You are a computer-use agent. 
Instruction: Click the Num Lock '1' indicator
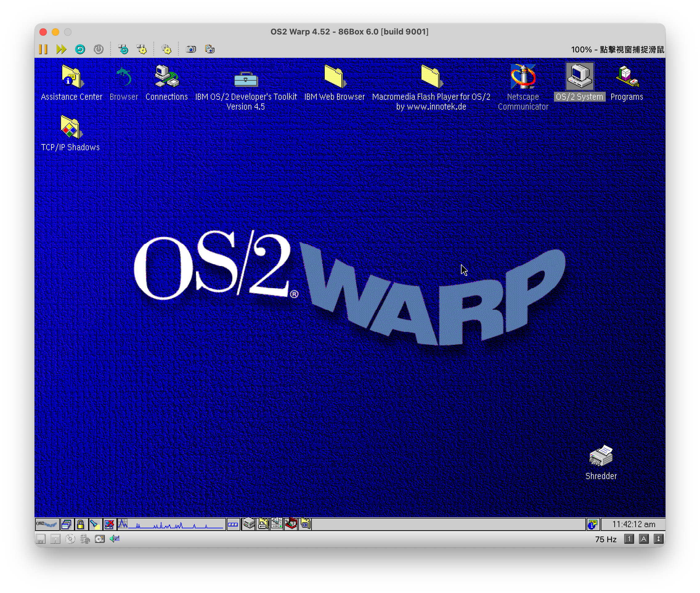(629, 539)
